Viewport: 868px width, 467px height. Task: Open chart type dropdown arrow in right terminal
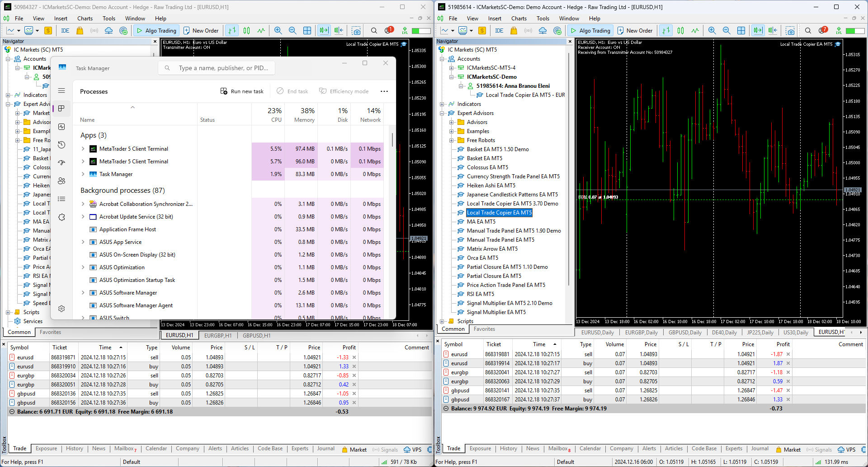pos(453,31)
